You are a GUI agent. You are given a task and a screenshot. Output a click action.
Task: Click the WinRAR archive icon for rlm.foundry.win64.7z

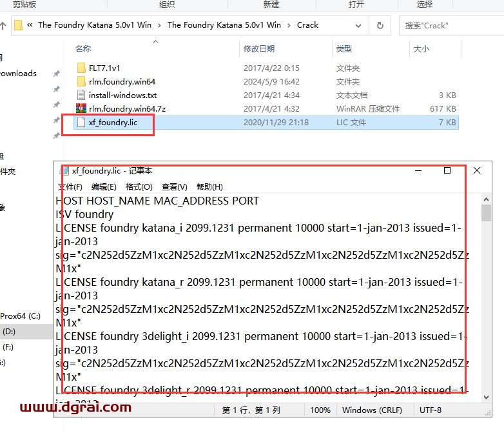tap(81, 108)
